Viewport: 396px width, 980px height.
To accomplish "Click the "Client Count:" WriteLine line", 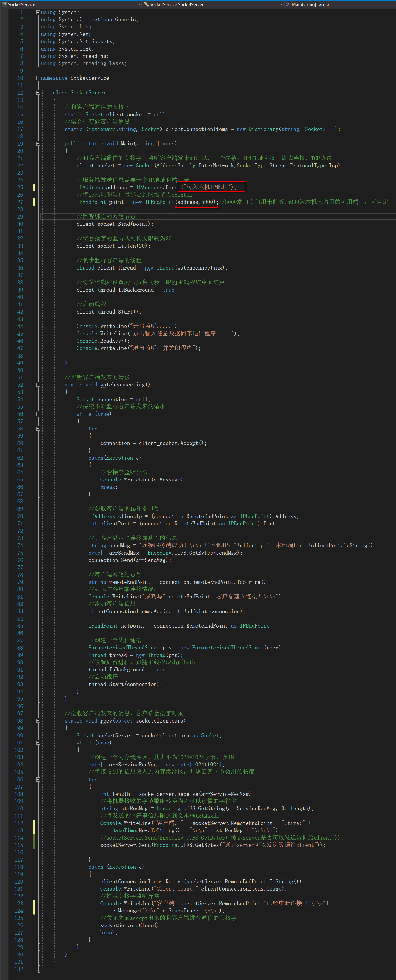I will [x=194, y=889].
